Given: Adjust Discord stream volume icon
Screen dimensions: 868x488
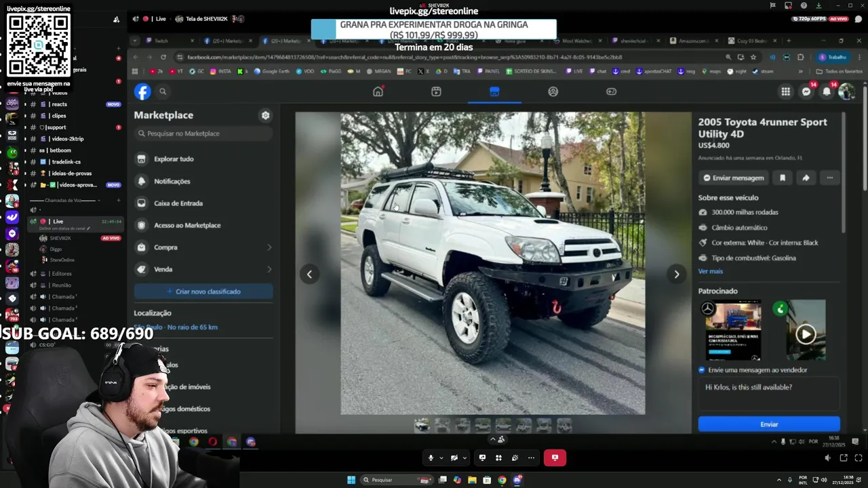Looking at the screenshot, I should tap(827, 457).
